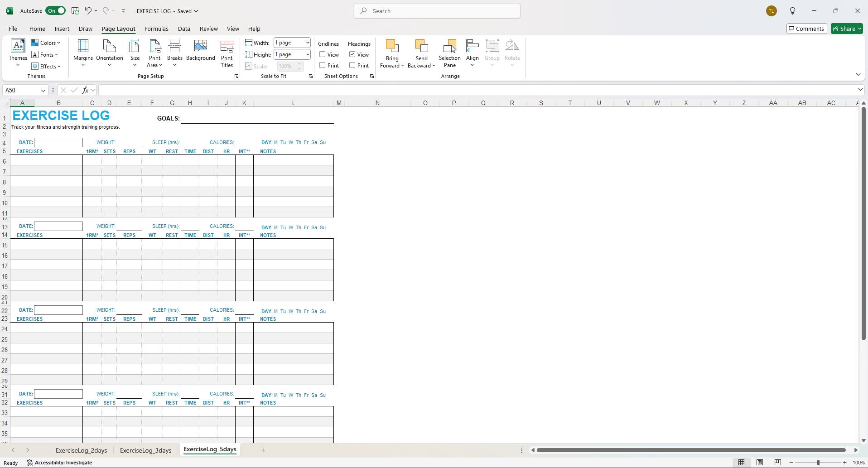Collapse the ribbon with the chevron

coord(858,75)
